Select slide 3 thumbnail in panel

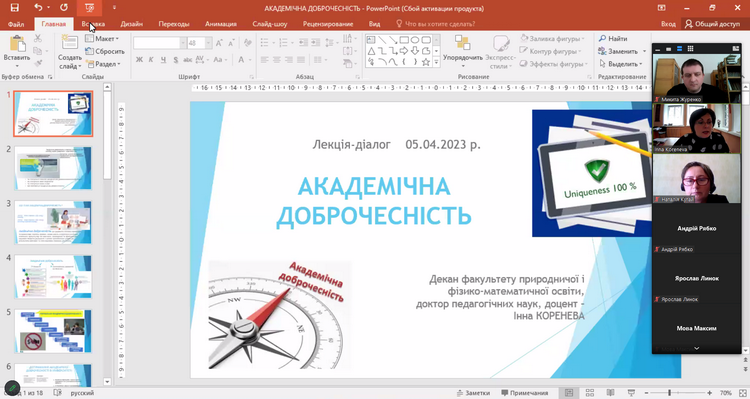53,222
